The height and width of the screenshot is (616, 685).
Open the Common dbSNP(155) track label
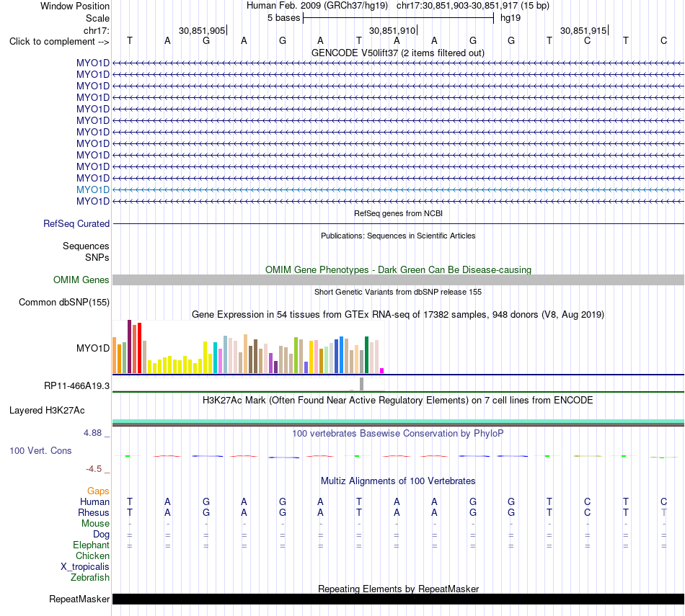(x=63, y=302)
